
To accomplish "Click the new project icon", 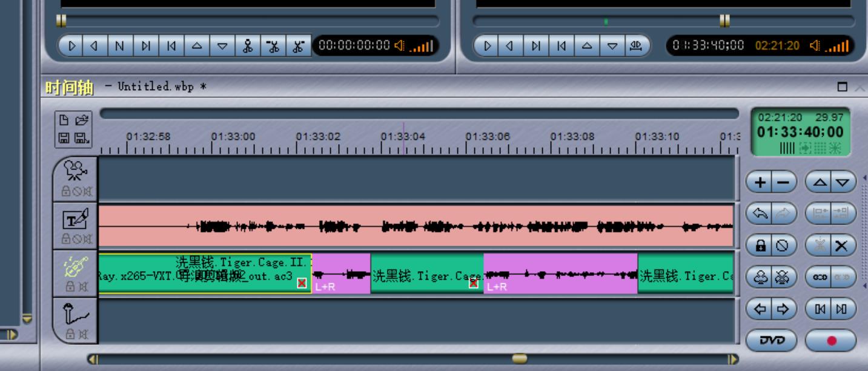I will tap(64, 120).
